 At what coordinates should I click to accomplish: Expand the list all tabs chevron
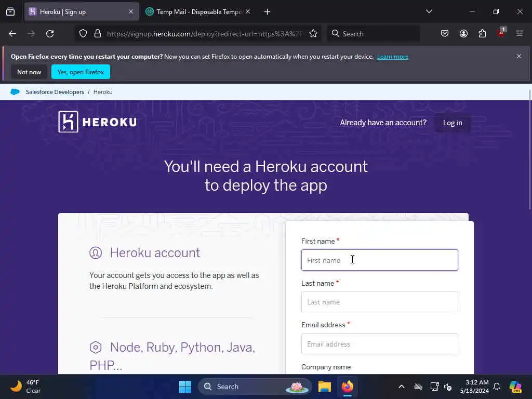(429, 11)
